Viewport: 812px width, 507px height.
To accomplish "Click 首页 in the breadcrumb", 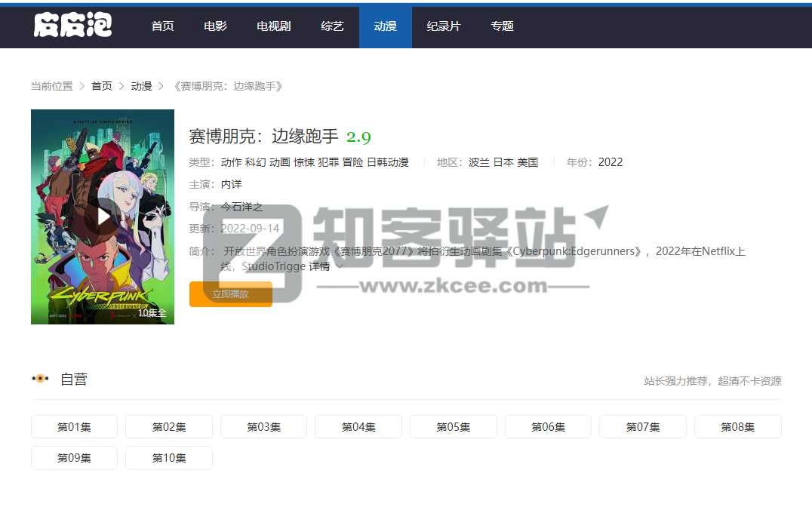I will click(102, 86).
